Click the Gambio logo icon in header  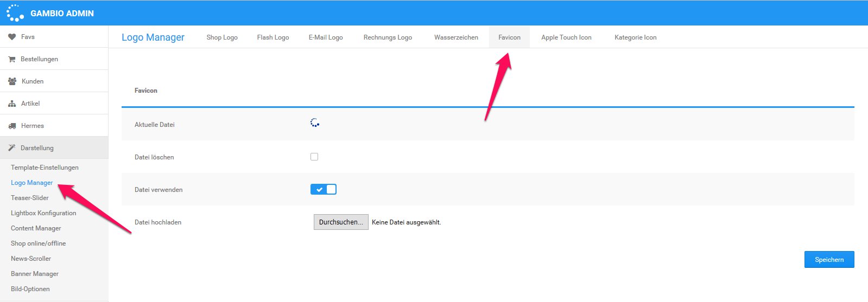pos(15,13)
